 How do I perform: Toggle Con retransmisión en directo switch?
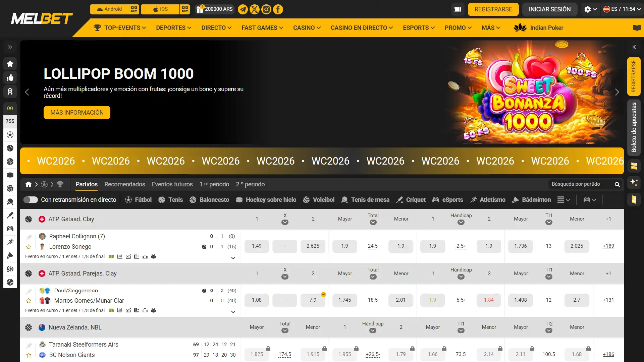point(31,200)
